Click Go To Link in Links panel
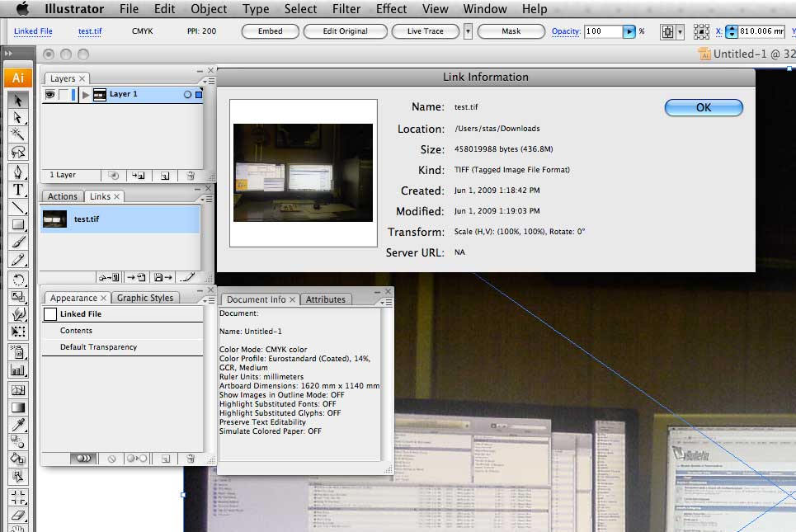This screenshot has height=532, width=796. pos(136,277)
